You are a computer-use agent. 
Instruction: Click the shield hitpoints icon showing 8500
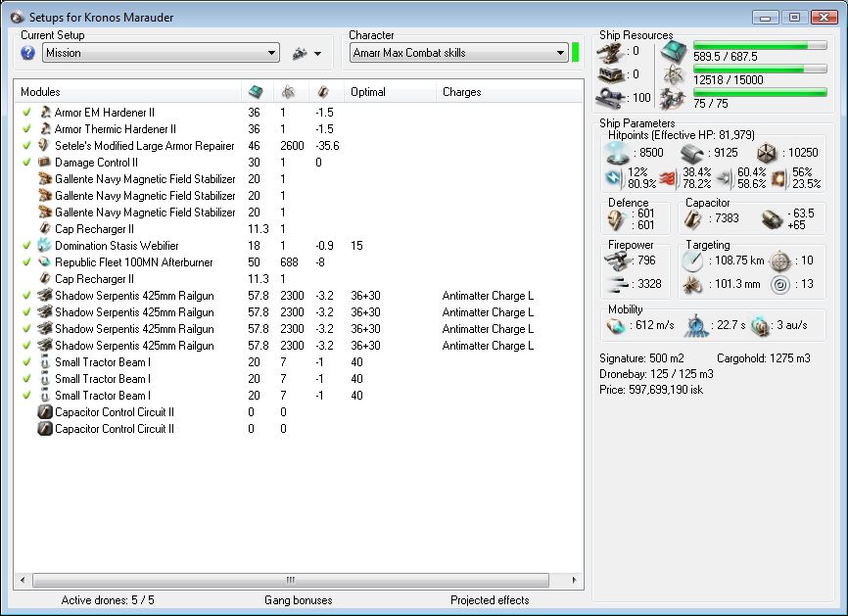point(617,153)
